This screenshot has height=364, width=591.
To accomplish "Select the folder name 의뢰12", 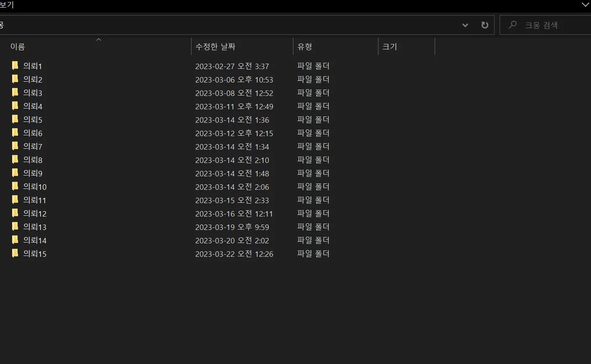I will 35,214.
